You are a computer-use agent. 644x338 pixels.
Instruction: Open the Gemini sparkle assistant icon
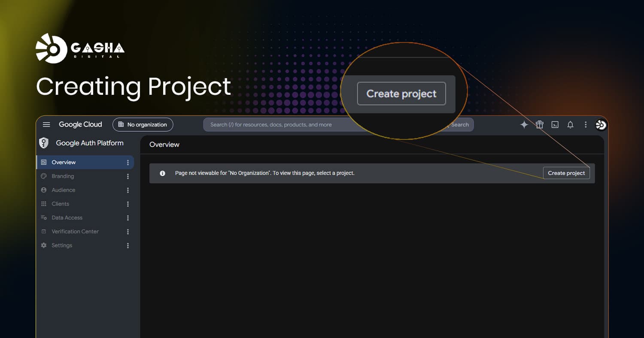pyautogui.click(x=524, y=124)
